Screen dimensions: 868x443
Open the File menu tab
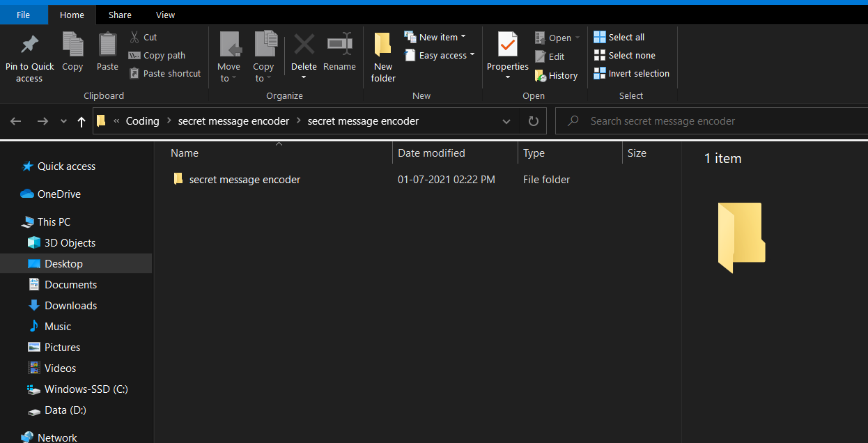pos(23,15)
